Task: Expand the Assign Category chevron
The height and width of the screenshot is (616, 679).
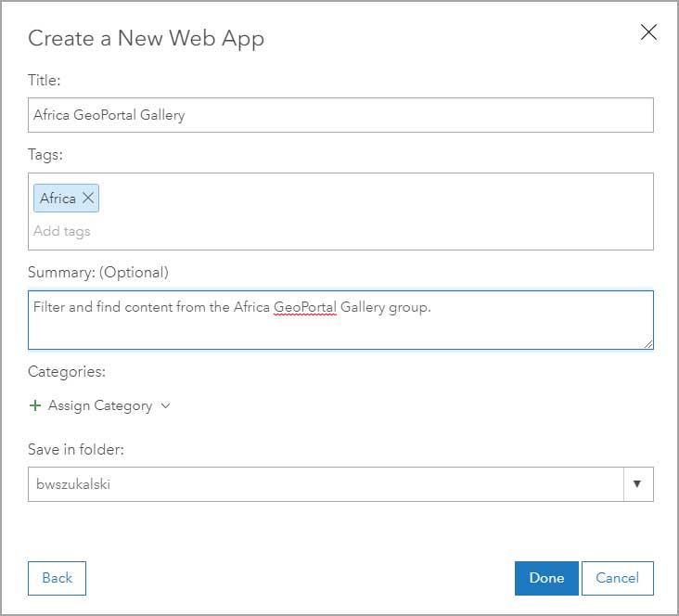Action: tap(166, 405)
